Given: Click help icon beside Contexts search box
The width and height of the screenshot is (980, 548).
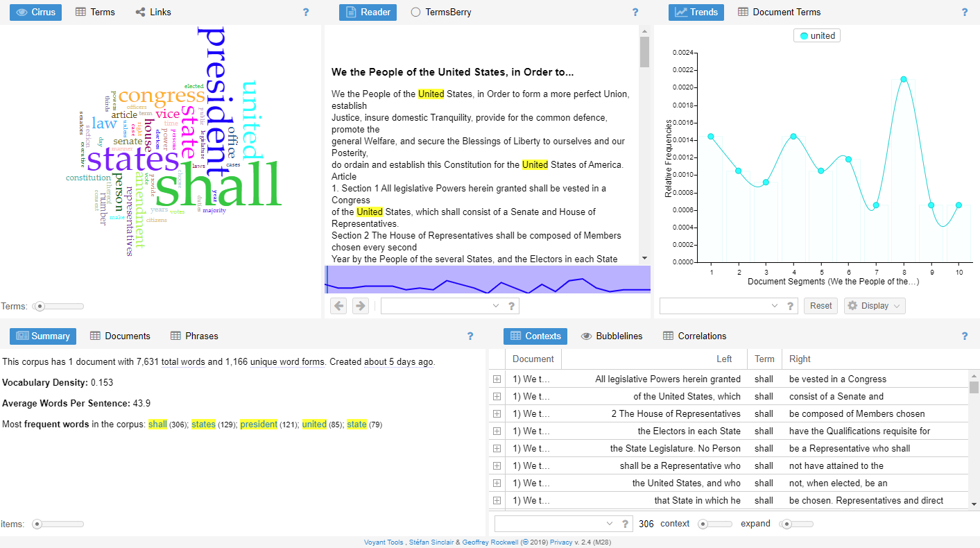Looking at the screenshot, I should click(x=625, y=524).
